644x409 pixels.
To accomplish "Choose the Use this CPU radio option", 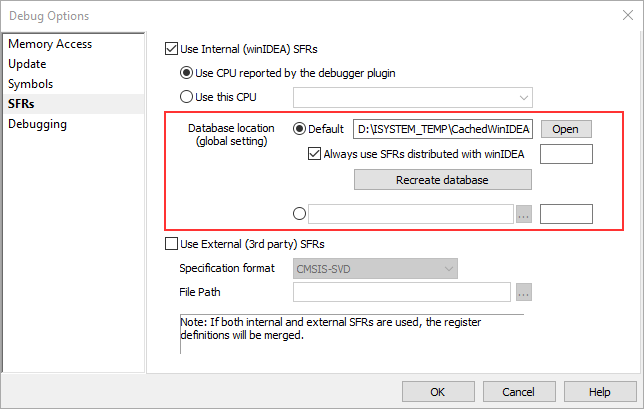I will (x=186, y=97).
